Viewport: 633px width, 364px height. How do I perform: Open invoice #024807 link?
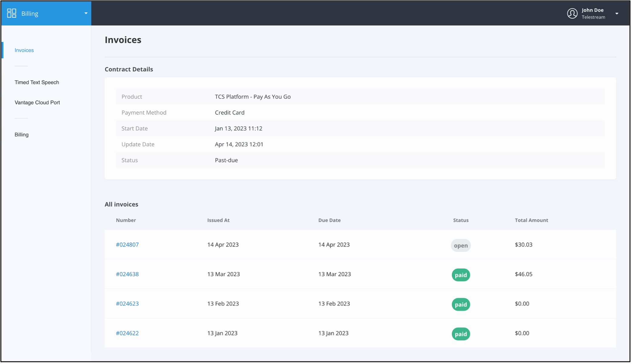click(x=127, y=244)
